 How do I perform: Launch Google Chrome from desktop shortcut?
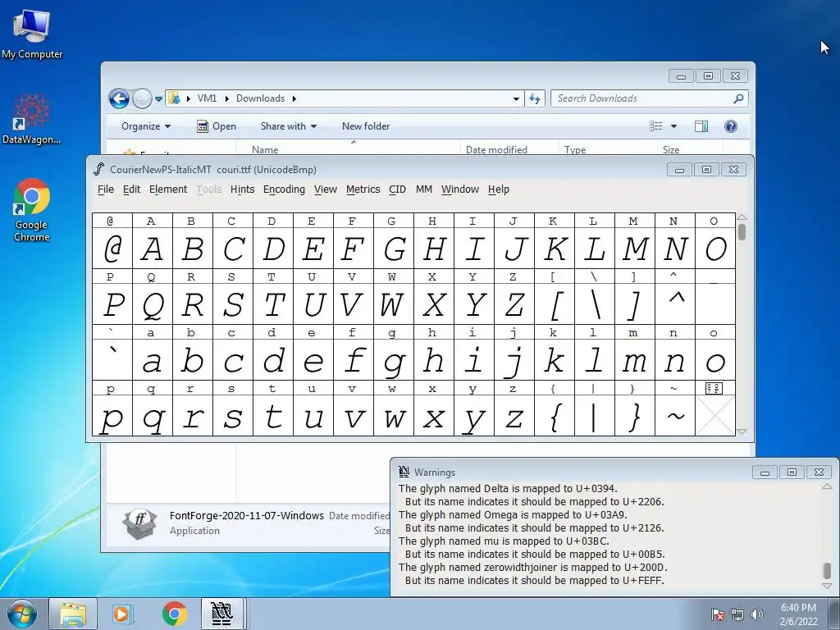coord(32,210)
